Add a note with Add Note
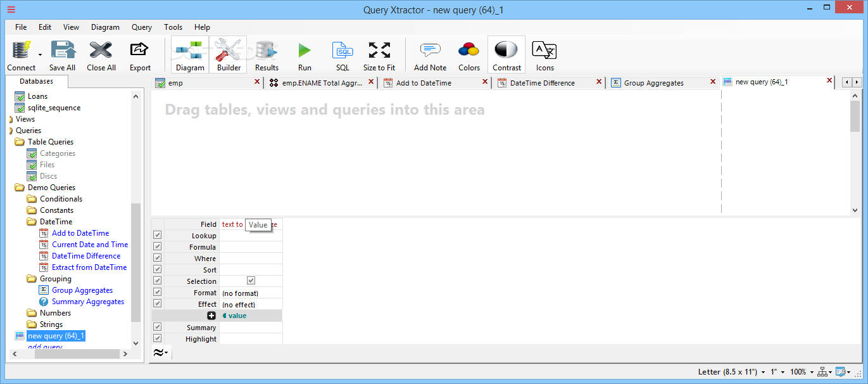 coord(430,56)
